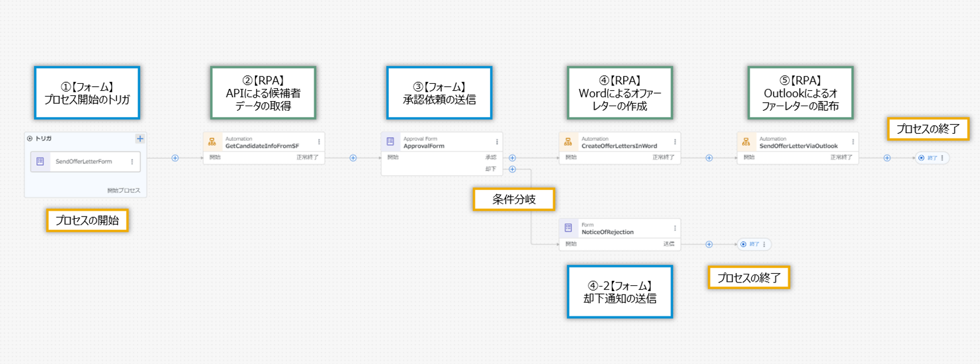980x364 pixels.
Task: Add step after NoticeOfRejection 送信 output
Action: (x=709, y=244)
